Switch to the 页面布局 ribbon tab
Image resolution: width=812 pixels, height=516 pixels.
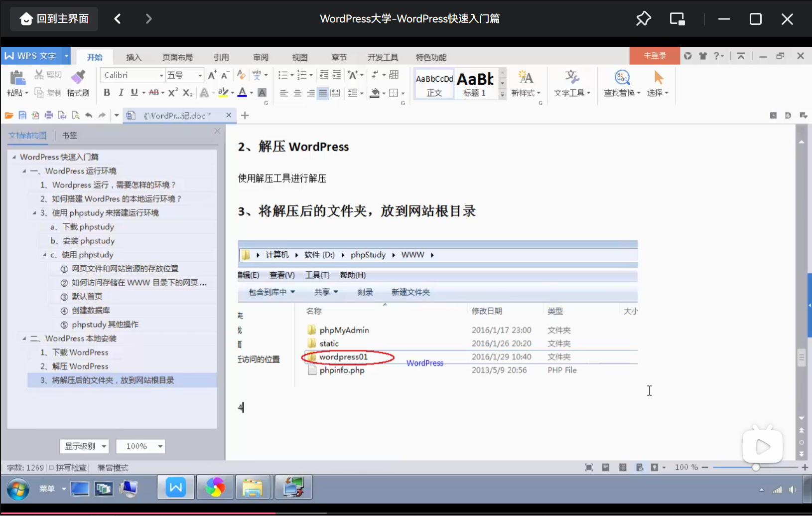pyautogui.click(x=177, y=57)
